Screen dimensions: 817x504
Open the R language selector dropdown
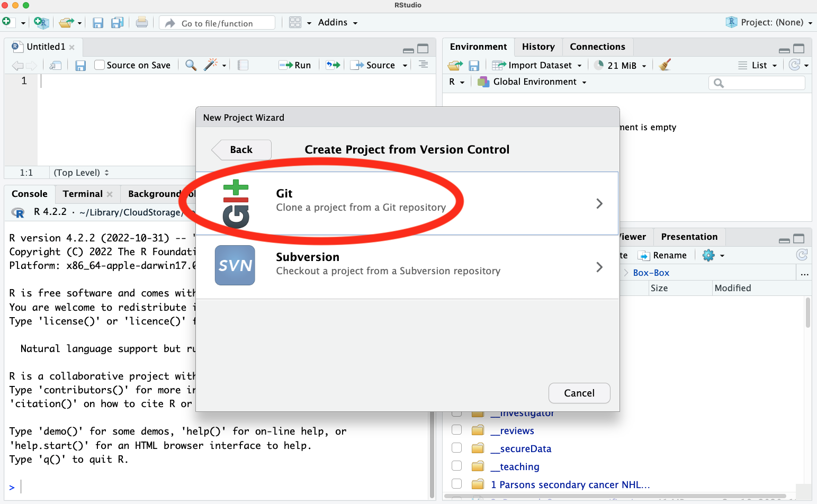(456, 82)
